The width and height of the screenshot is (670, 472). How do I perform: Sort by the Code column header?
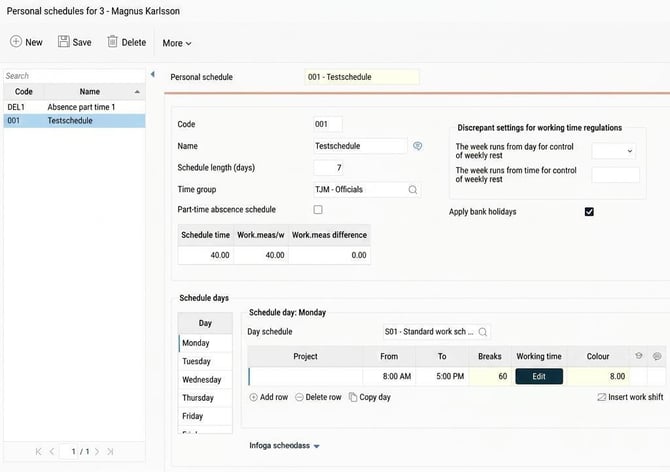[24, 91]
